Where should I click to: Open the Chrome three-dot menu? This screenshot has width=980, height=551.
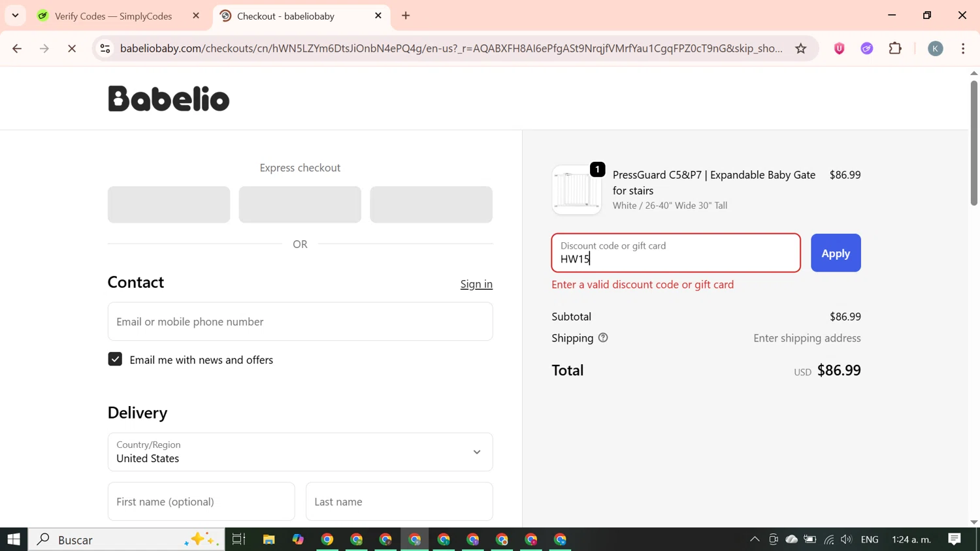tap(963, 48)
